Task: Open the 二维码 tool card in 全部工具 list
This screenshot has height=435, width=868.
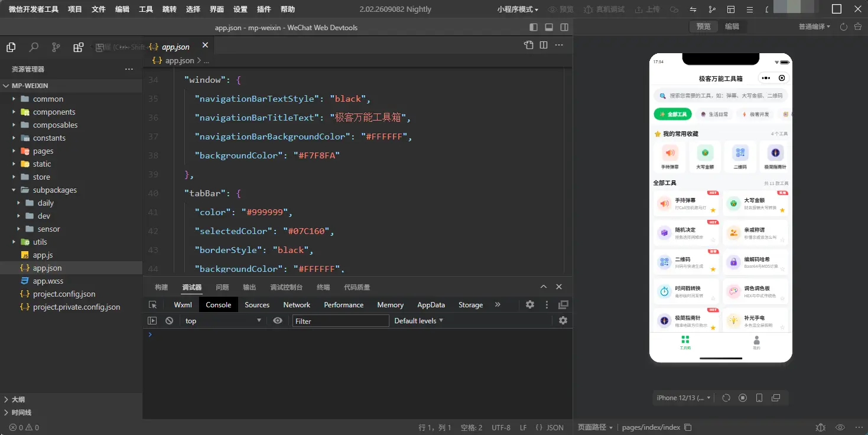Action: point(687,262)
